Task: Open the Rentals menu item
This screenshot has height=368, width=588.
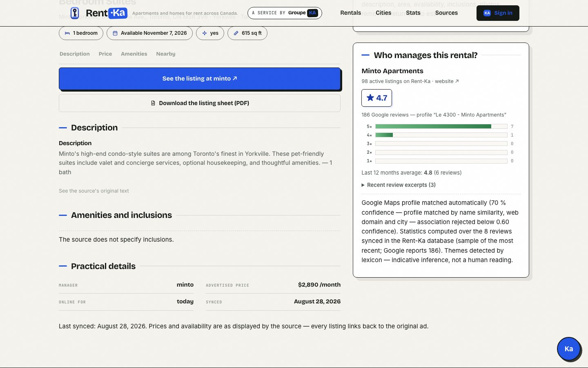Action: [x=350, y=13]
